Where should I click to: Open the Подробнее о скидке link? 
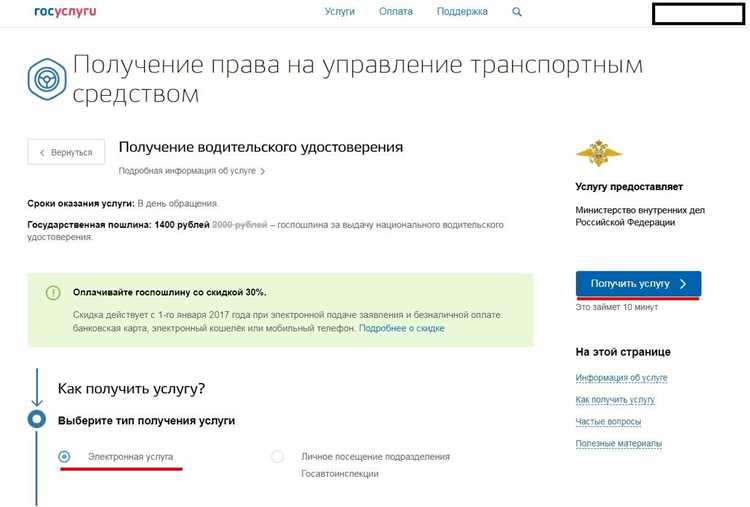401,328
